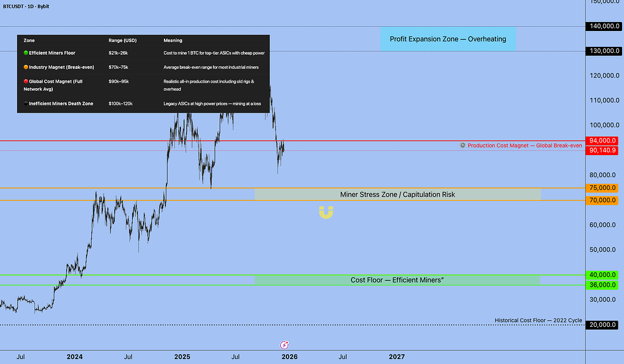Click the Range (USD) column header in table
Viewport: 624px width, 364px height.
tap(122, 40)
